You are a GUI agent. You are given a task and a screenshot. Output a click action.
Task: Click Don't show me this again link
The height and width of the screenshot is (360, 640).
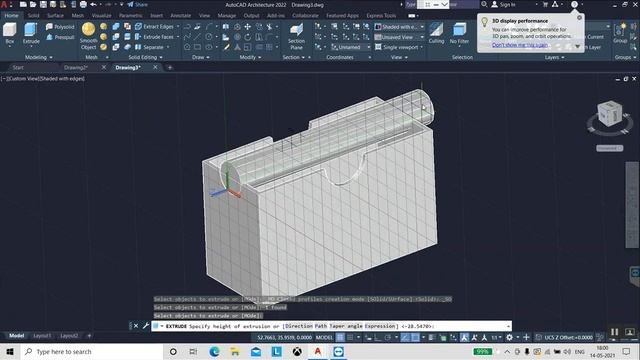click(x=520, y=45)
